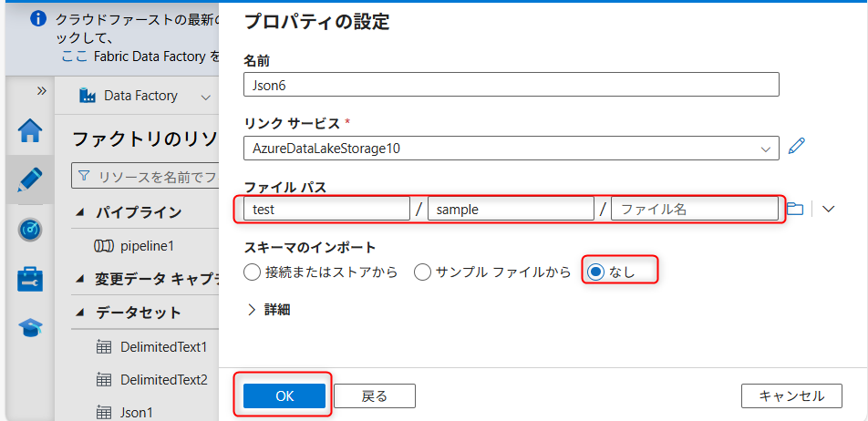Viewport: 868px width, 421px height.
Task: Collapse the データセット tree group
Action: point(81,313)
